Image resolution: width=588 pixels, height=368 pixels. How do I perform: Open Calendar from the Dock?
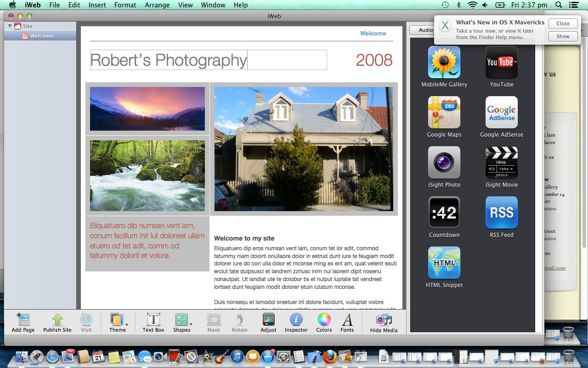pos(98,356)
